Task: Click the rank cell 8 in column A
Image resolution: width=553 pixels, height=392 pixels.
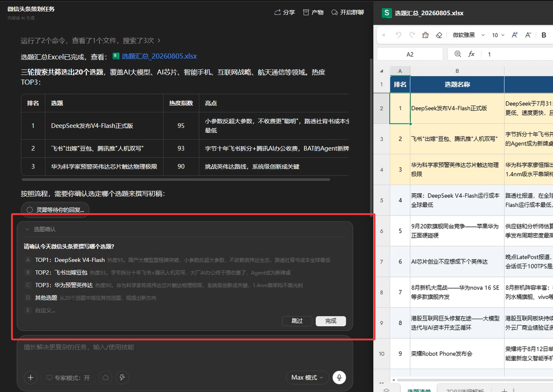Action: click(400, 323)
